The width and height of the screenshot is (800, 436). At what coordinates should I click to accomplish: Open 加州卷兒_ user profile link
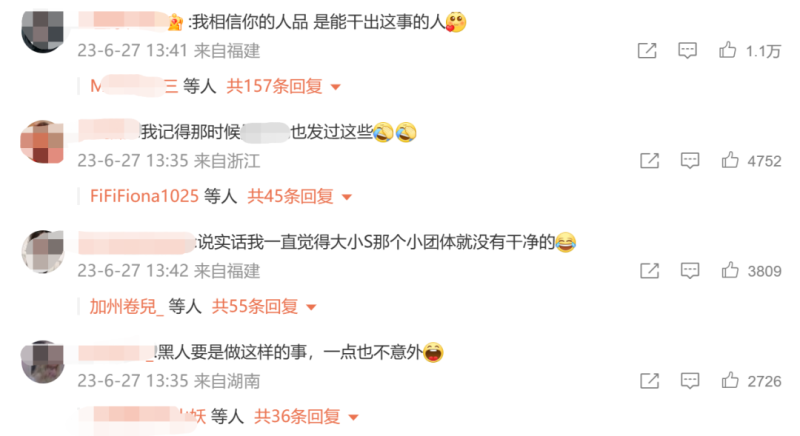[x=127, y=306]
